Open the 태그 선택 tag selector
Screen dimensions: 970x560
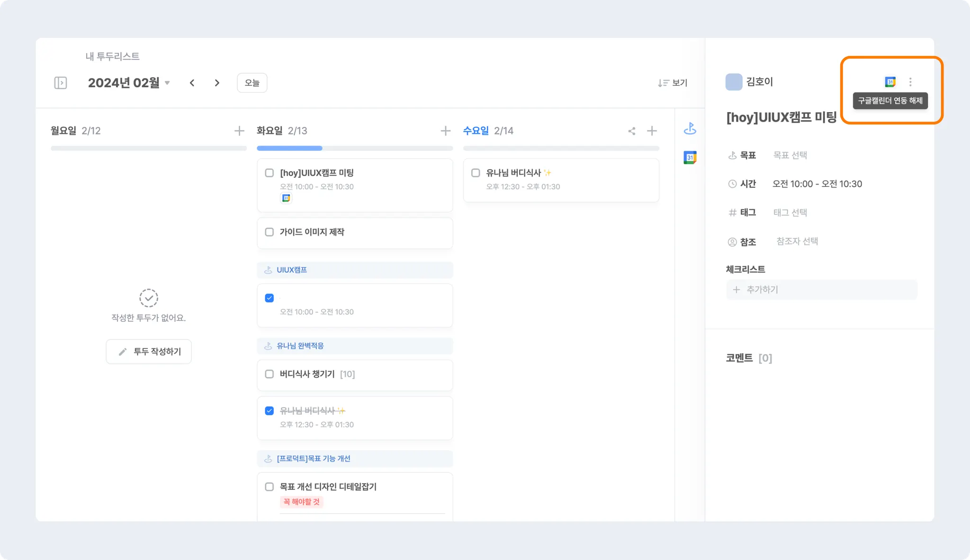[x=790, y=213]
